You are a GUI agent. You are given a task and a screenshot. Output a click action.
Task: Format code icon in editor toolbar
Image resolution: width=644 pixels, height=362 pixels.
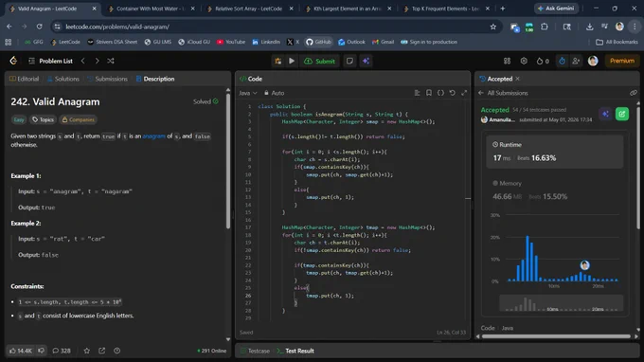(x=418, y=93)
